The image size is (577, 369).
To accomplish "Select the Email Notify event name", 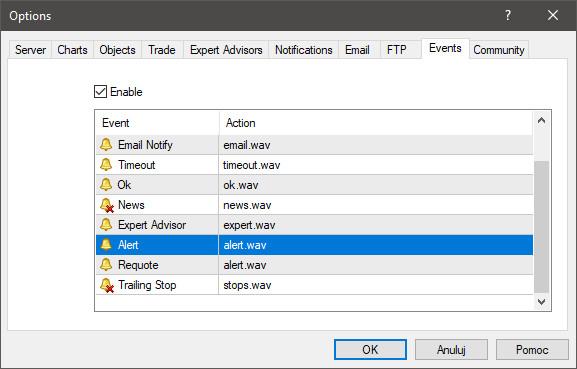I will click(x=145, y=145).
